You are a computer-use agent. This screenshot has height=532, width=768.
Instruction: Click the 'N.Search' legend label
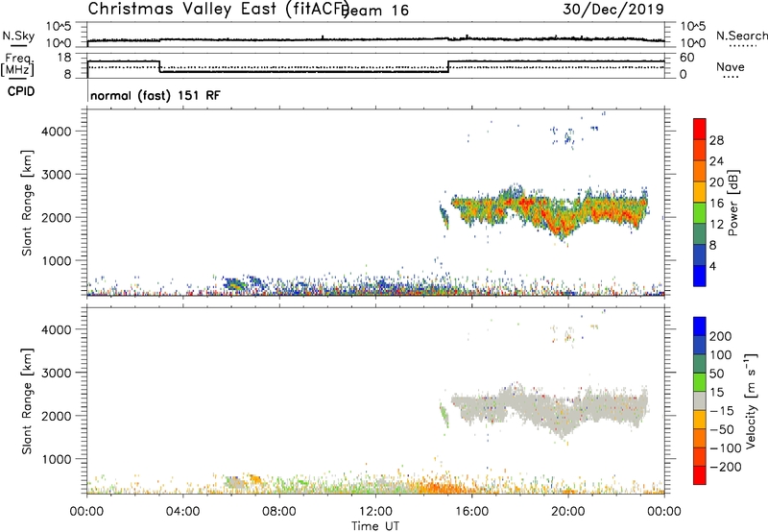741,36
